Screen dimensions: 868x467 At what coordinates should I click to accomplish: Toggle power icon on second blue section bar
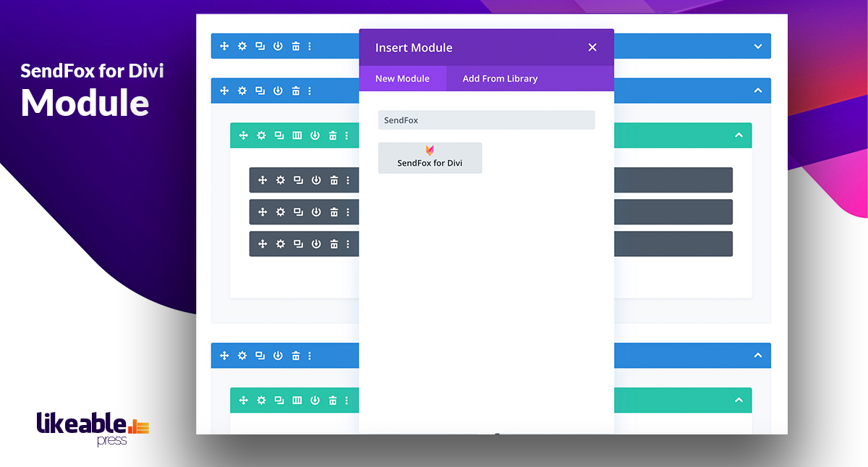[278, 91]
